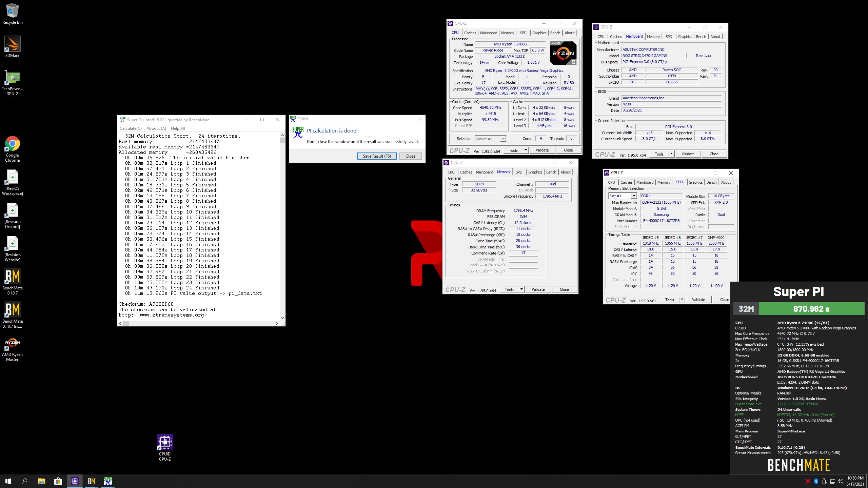Click the network tray icon
Screen dimensions: 868x488
[x=832, y=481]
